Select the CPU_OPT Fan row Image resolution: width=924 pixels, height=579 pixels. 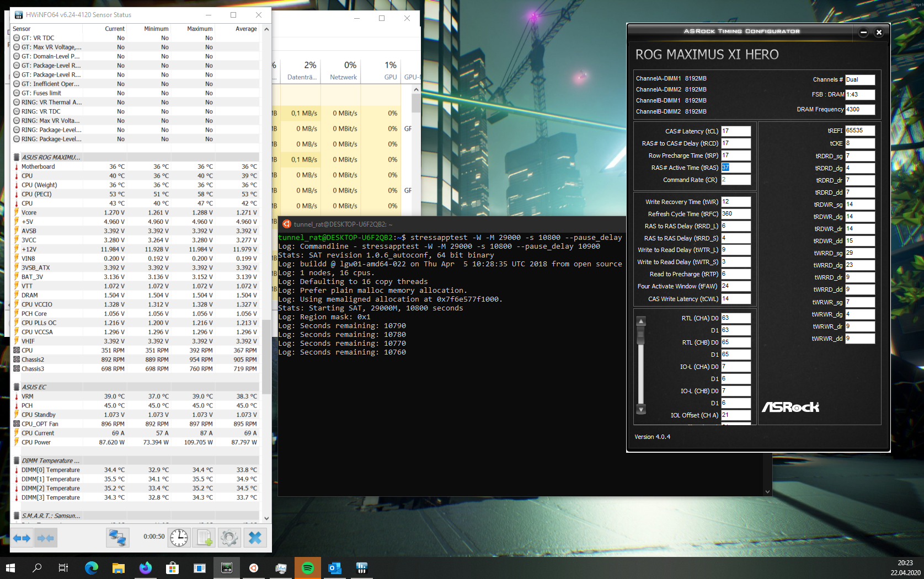[136, 424]
